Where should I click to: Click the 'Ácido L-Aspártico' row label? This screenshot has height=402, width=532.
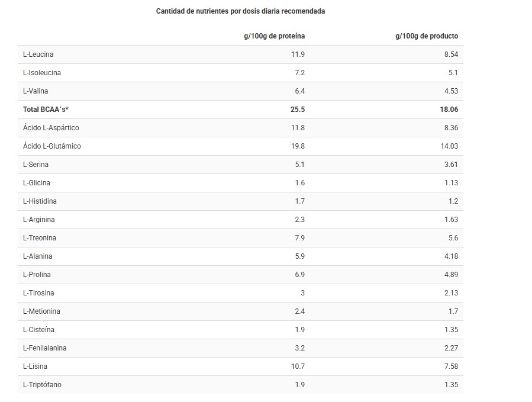click(x=51, y=128)
